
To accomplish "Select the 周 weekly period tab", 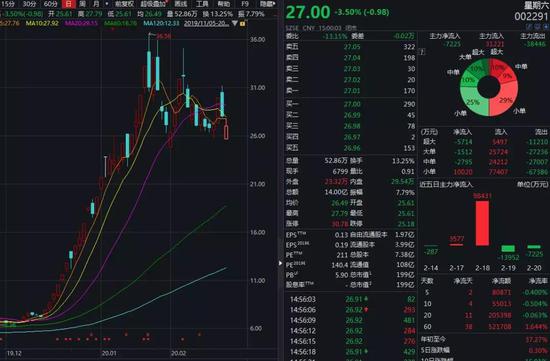I will coord(82,4).
